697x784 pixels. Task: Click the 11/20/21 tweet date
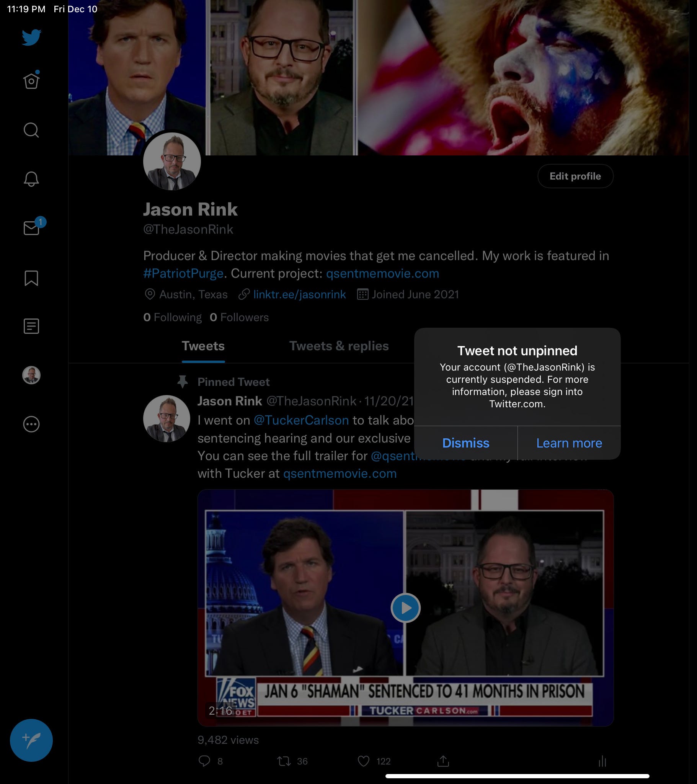(x=388, y=401)
